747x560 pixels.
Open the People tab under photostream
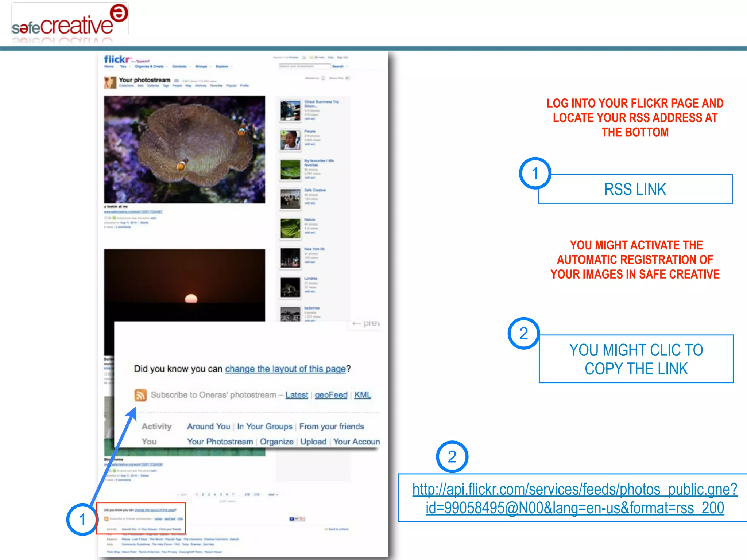(x=177, y=86)
